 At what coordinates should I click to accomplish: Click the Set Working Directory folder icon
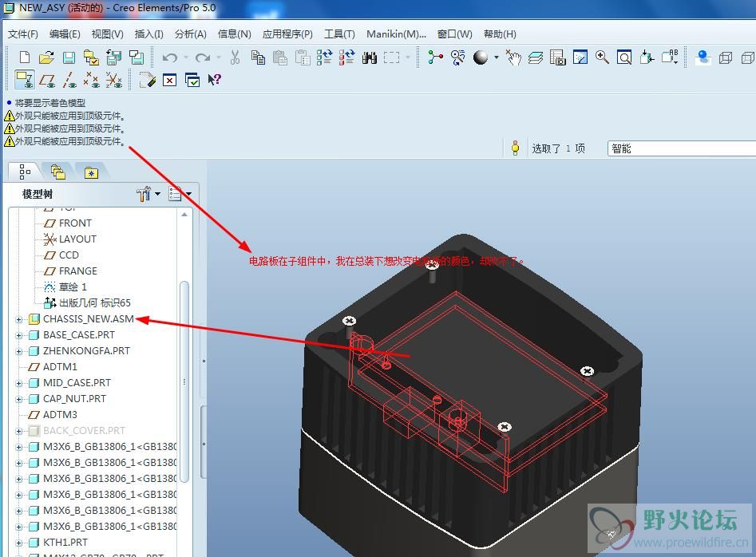coord(91,57)
